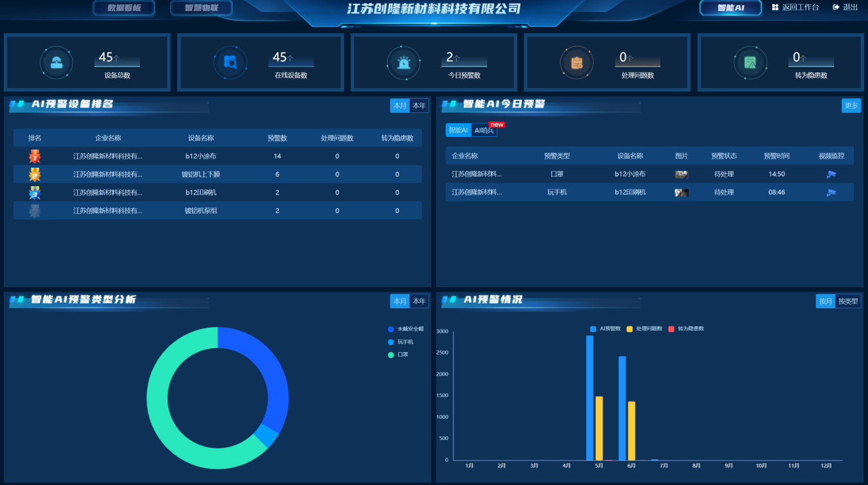
Task: Click the 智能AI header button
Action: pyautogui.click(x=731, y=8)
